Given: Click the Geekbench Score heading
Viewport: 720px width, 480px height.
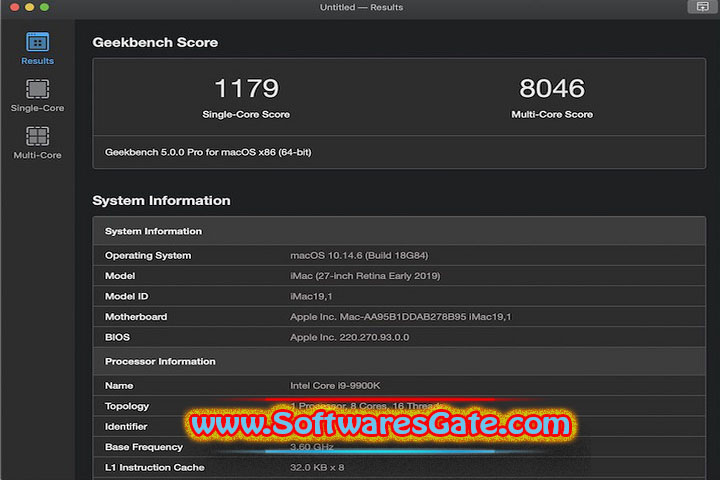Looking at the screenshot, I should 155,42.
